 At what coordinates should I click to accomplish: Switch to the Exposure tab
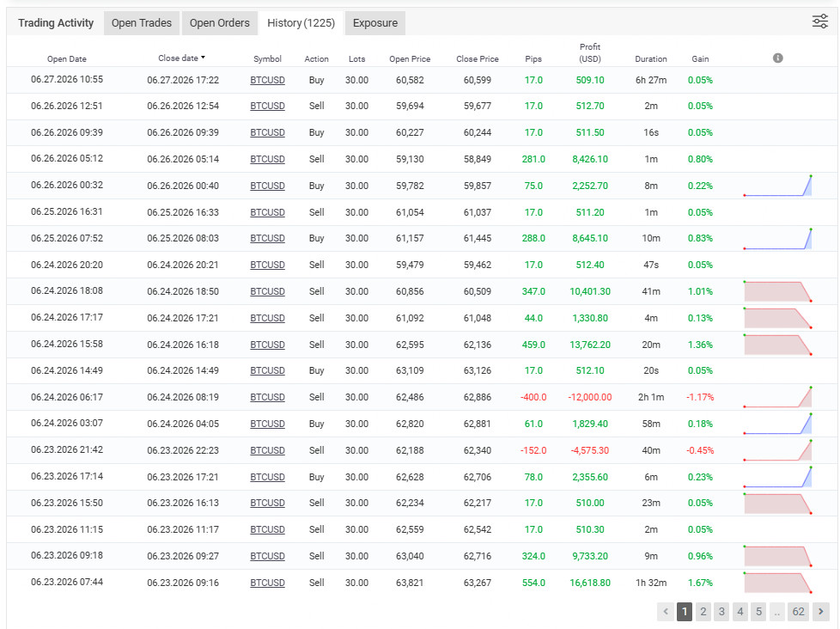375,23
